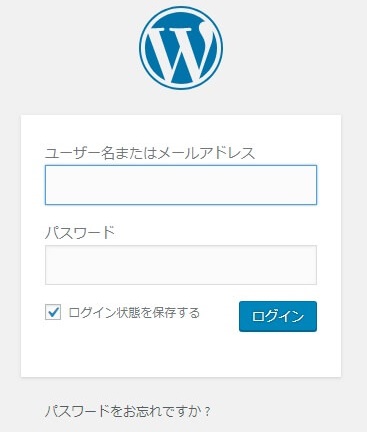Tick the checkmark box beside ログイン状態を保存する

click(x=53, y=312)
